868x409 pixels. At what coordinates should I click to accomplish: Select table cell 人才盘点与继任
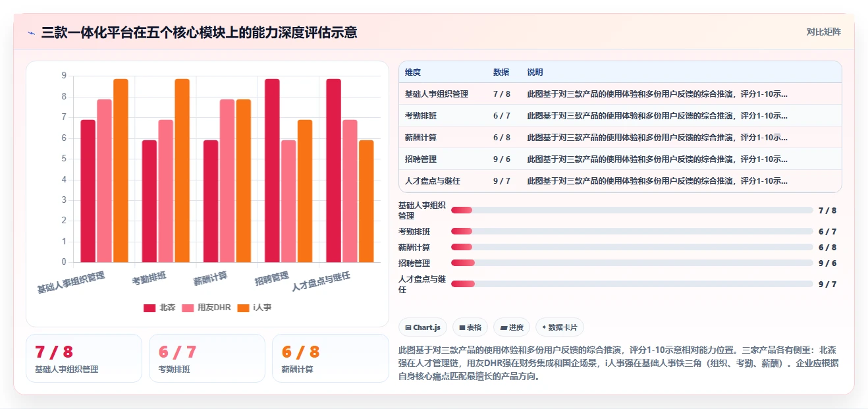[433, 181]
